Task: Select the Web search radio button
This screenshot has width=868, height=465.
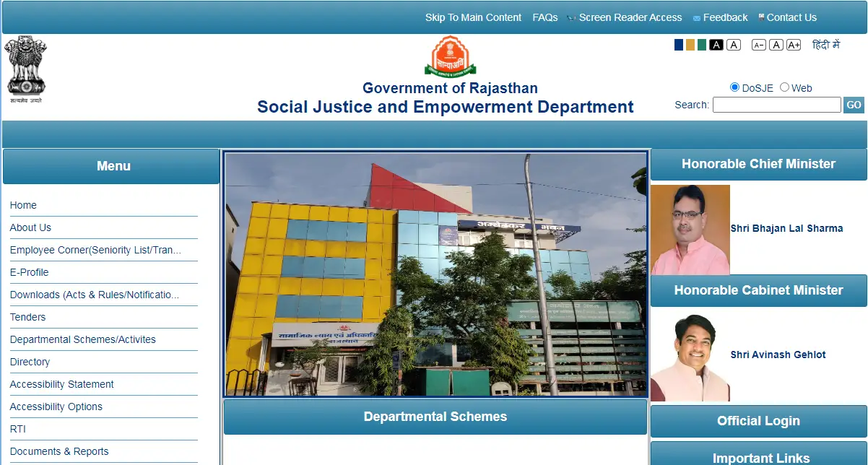Action: pyautogui.click(x=785, y=87)
